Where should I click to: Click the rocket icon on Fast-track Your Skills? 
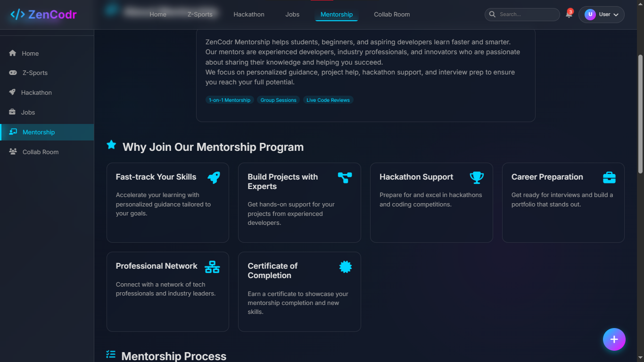pyautogui.click(x=214, y=178)
